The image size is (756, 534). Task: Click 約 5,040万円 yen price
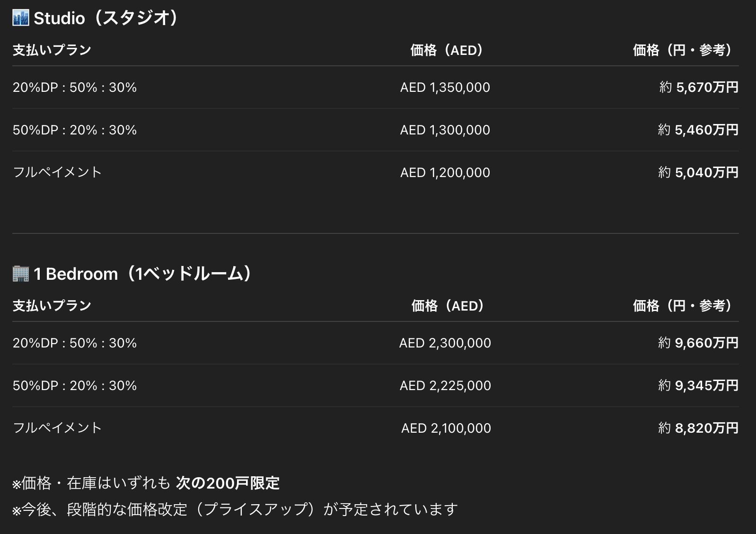click(x=698, y=173)
